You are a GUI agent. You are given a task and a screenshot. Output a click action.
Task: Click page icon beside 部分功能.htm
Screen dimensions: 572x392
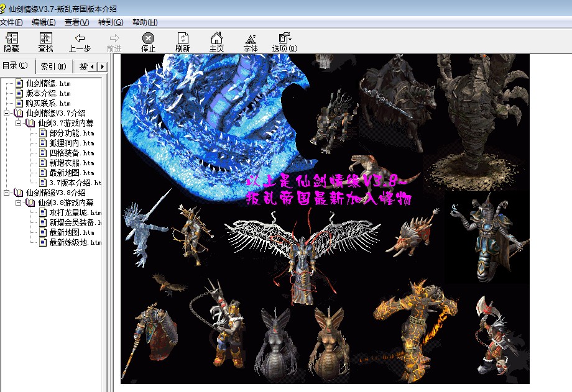click(x=43, y=133)
